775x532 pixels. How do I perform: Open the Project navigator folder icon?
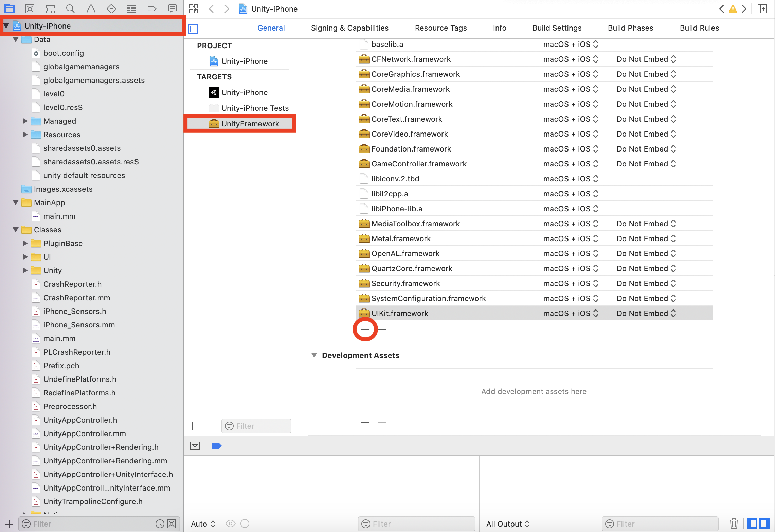(10, 9)
